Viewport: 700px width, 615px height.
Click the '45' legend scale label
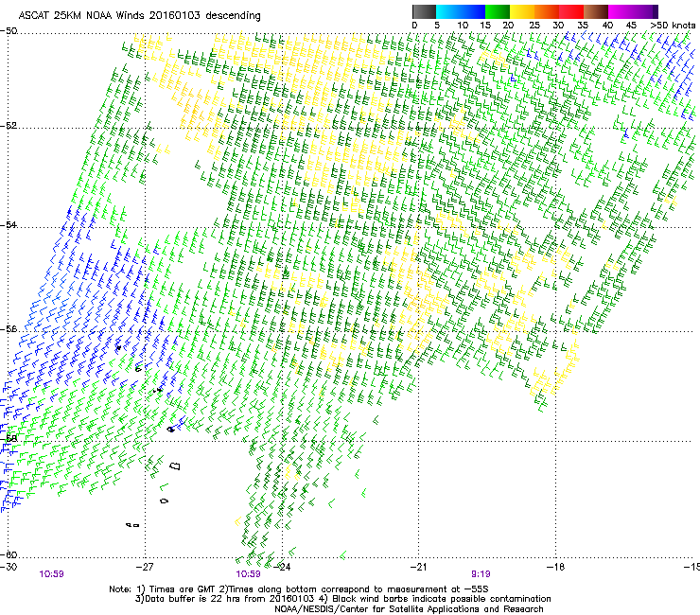click(x=631, y=26)
